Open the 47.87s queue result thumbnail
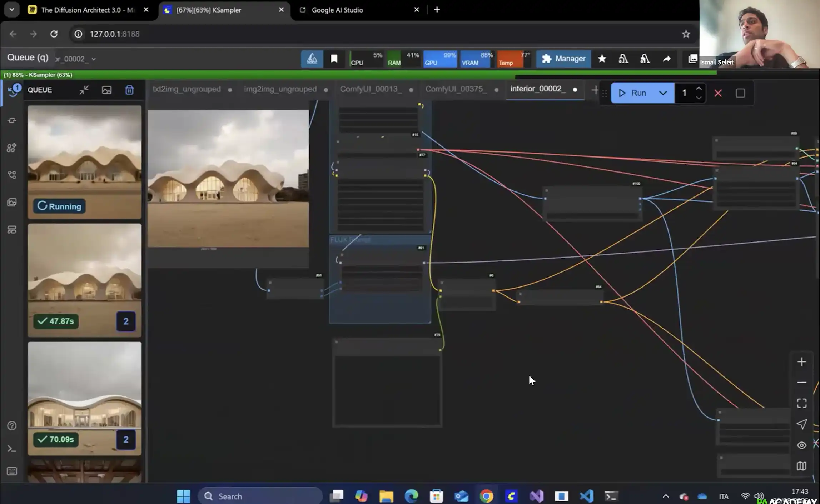Screen dimensions: 820x504 coord(85,280)
